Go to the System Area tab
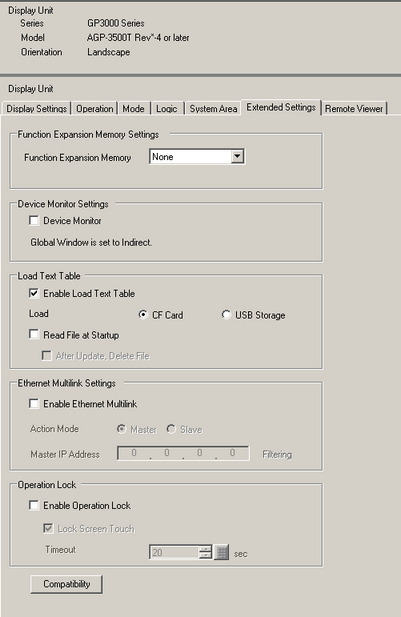This screenshot has height=617, width=401. [213, 109]
